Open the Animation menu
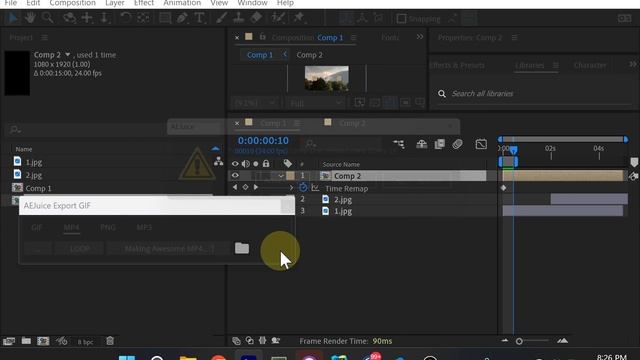Image resolution: width=640 pixels, height=360 pixels. pos(182,3)
